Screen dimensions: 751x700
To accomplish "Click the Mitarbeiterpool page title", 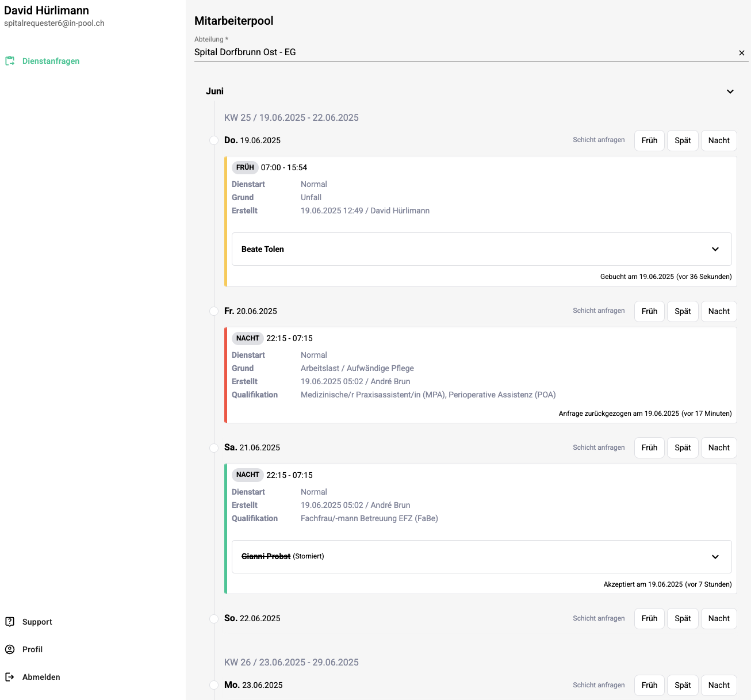I will click(x=234, y=21).
